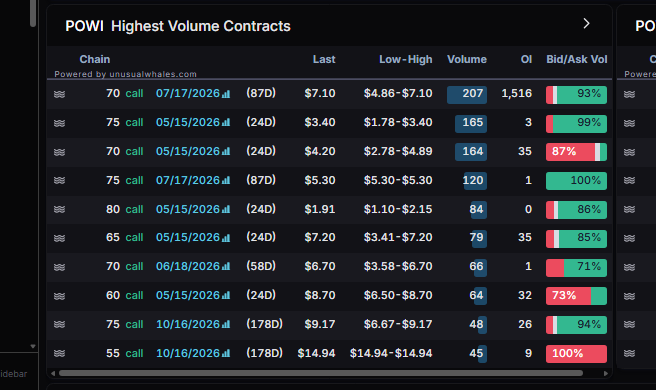Open chart icon for 75 call 05/15/2026

point(226,123)
